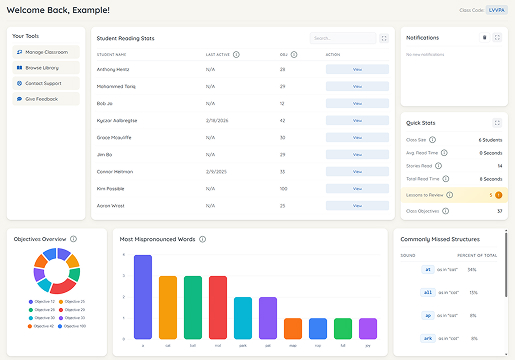Image resolution: width=515 pixels, height=360 pixels.
Task: View Anthony Heitz's reading stats
Action: click(357, 69)
